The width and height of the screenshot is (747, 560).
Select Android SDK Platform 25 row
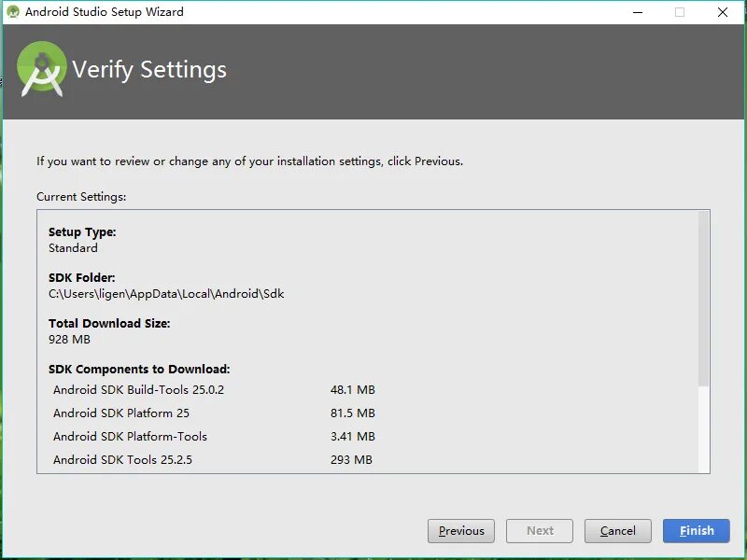coord(213,413)
